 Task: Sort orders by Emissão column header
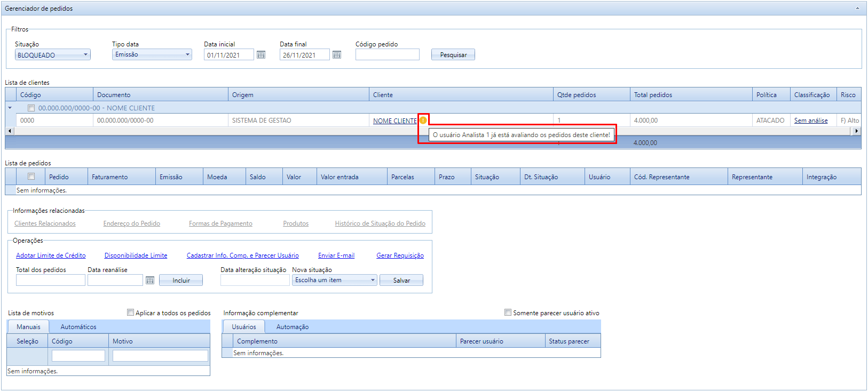(x=179, y=177)
